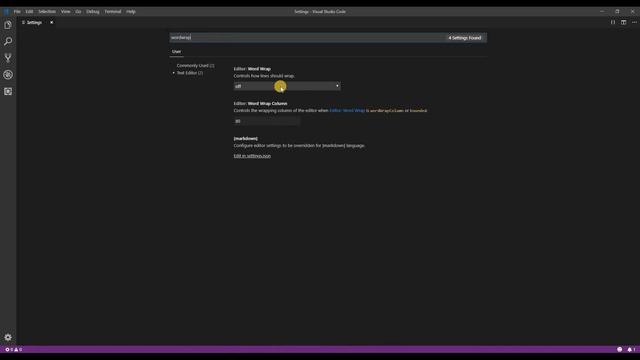
Task: Open the Go menu
Action: coord(78,11)
